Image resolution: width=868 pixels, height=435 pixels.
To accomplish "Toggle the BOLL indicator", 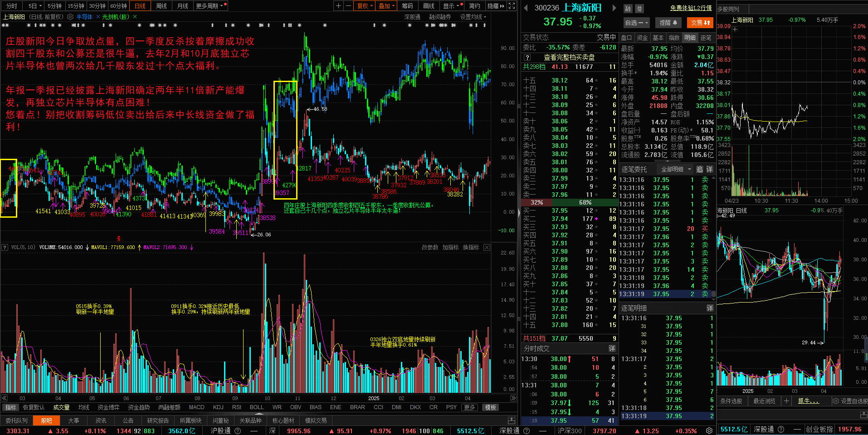I will coord(257,407).
